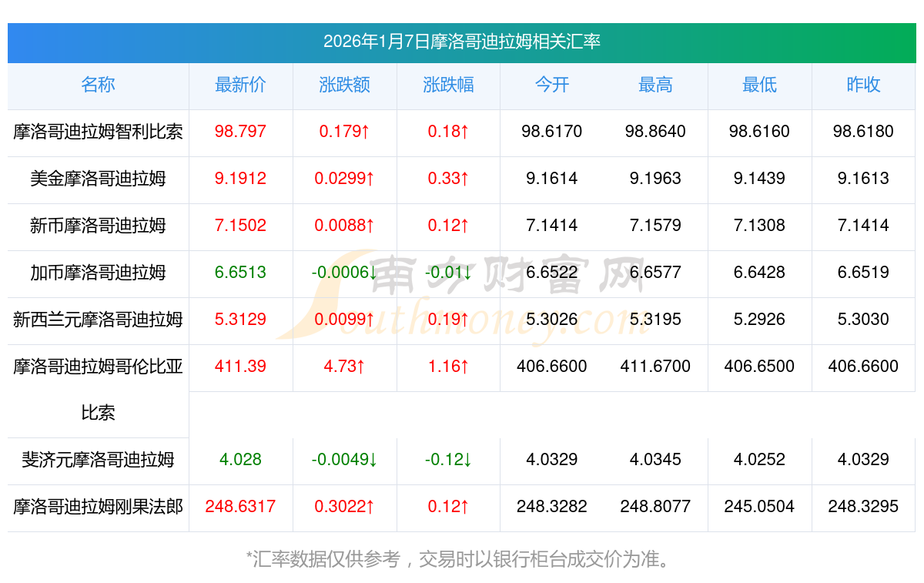
Task: Click the 名称 column header
Action: pos(98,85)
